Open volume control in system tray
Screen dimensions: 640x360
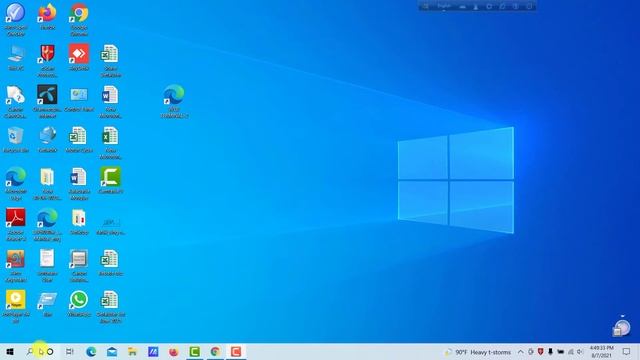[x=580, y=352]
